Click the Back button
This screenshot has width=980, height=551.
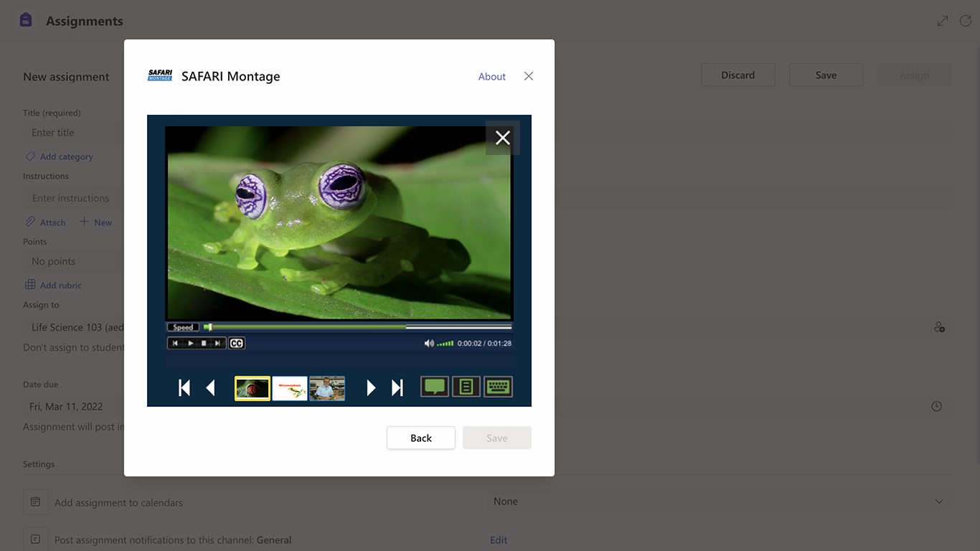pyautogui.click(x=421, y=438)
